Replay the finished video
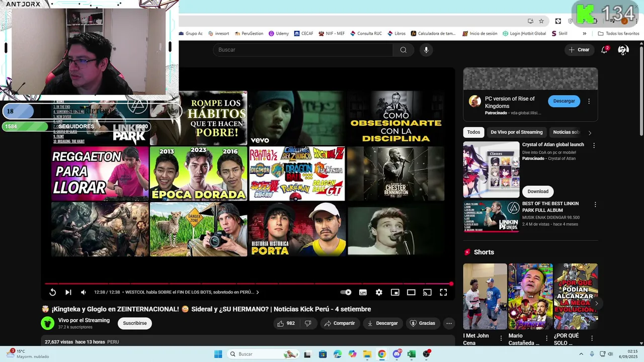 point(52,292)
